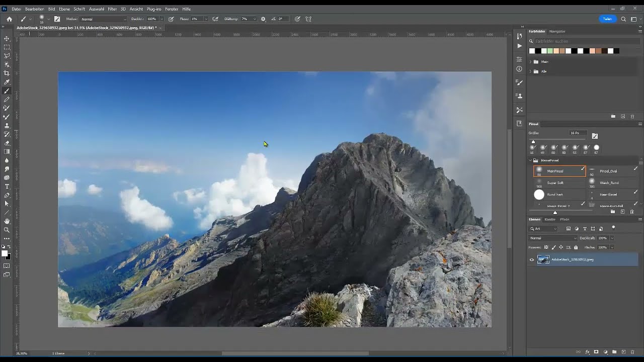Image resolution: width=644 pixels, height=362 pixels.
Task: Toggle pressure for size button
Action: click(x=297, y=19)
